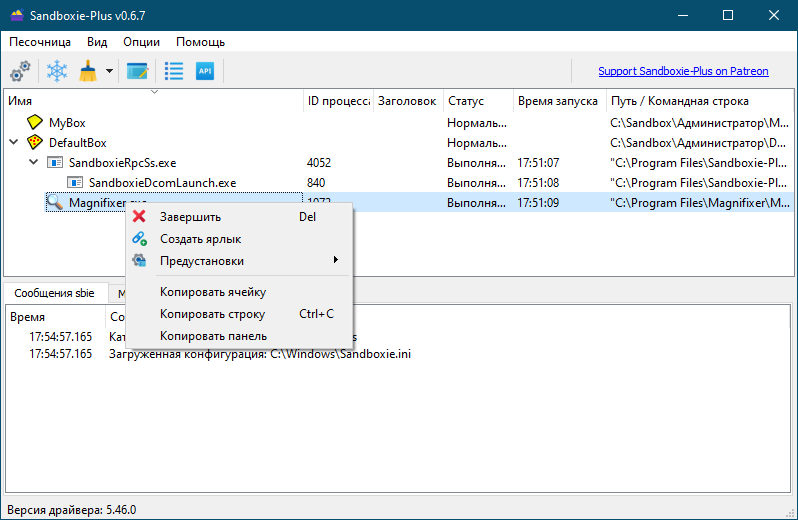
Task: Sort by the Время запуска column header
Action: click(560, 101)
